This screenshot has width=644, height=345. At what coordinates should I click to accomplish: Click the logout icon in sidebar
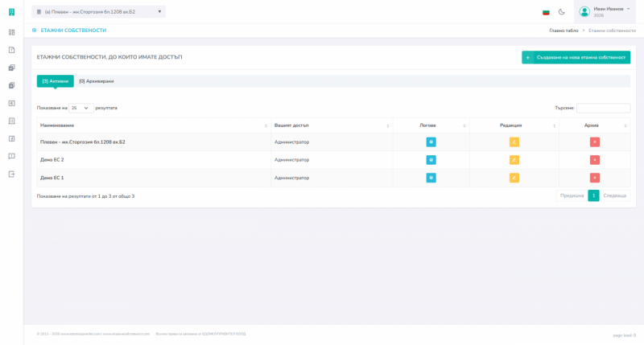[x=11, y=174]
